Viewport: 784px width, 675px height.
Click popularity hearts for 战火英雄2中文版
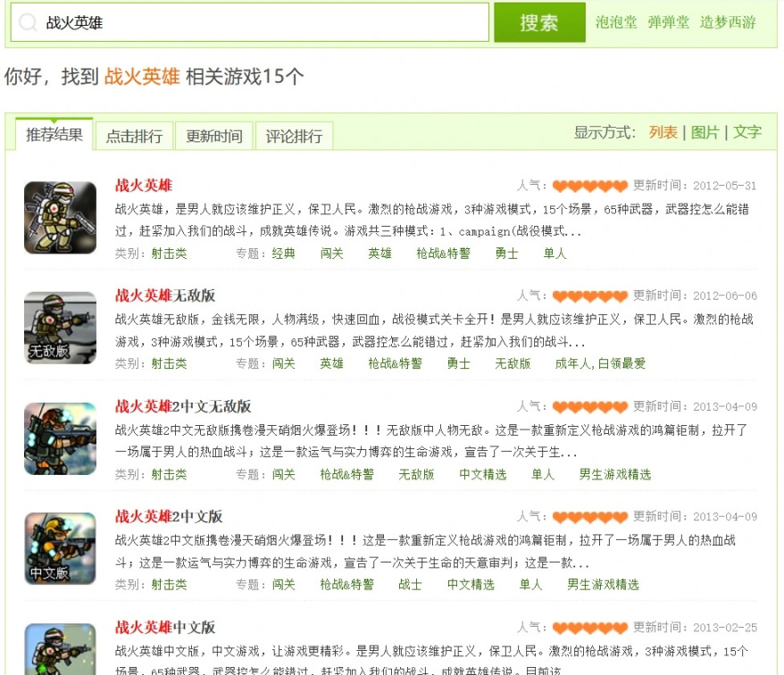(590, 518)
